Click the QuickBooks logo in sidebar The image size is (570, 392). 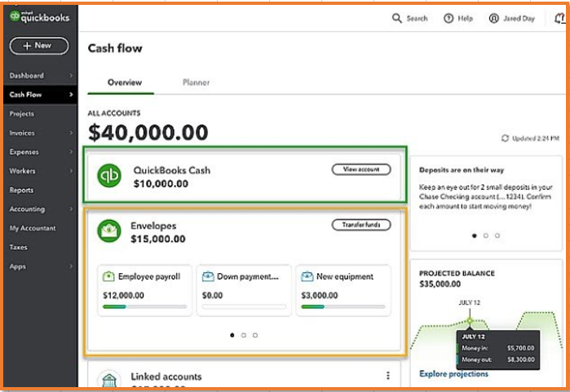(x=39, y=17)
